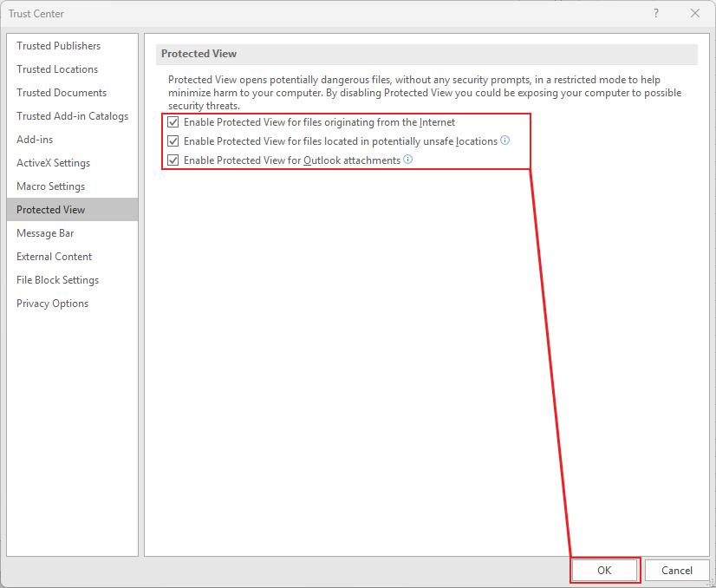Click the Trust Center window title
The height and width of the screenshot is (588, 716).
click(x=36, y=14)
